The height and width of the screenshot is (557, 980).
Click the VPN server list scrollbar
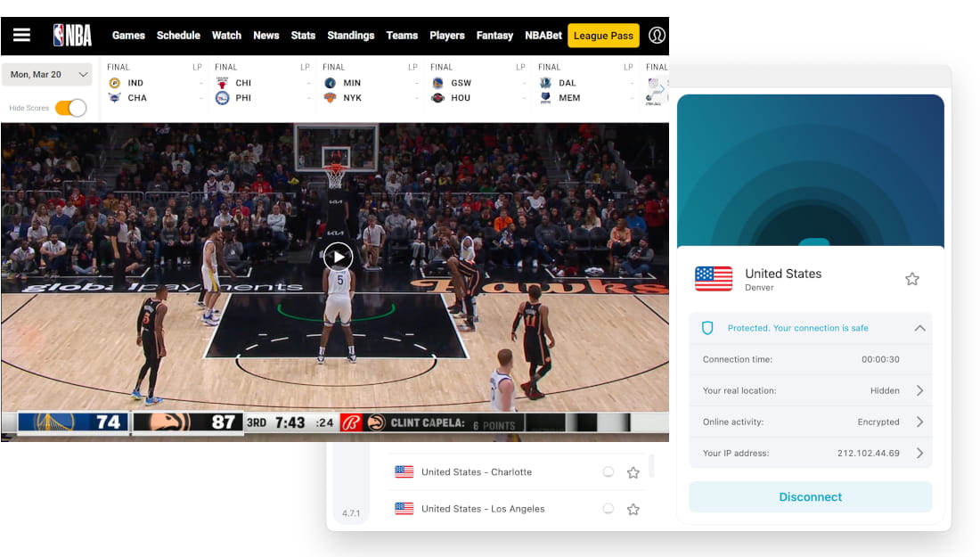652,466
